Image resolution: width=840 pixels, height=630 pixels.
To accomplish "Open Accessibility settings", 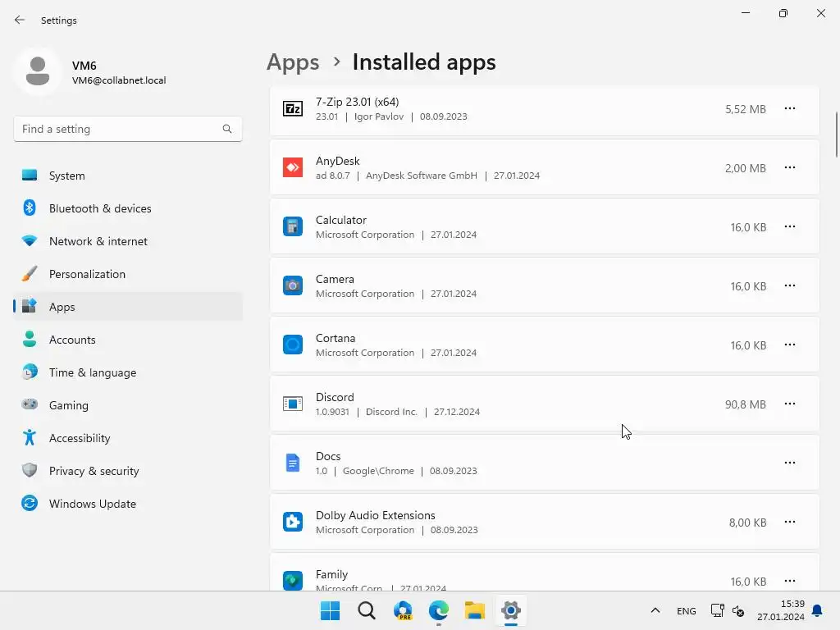I will [127, 438].
